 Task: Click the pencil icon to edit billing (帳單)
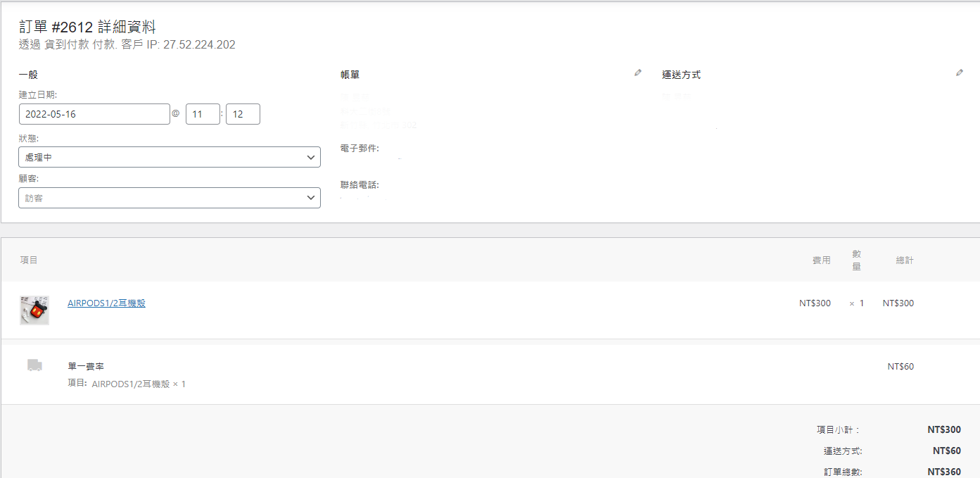638,73
